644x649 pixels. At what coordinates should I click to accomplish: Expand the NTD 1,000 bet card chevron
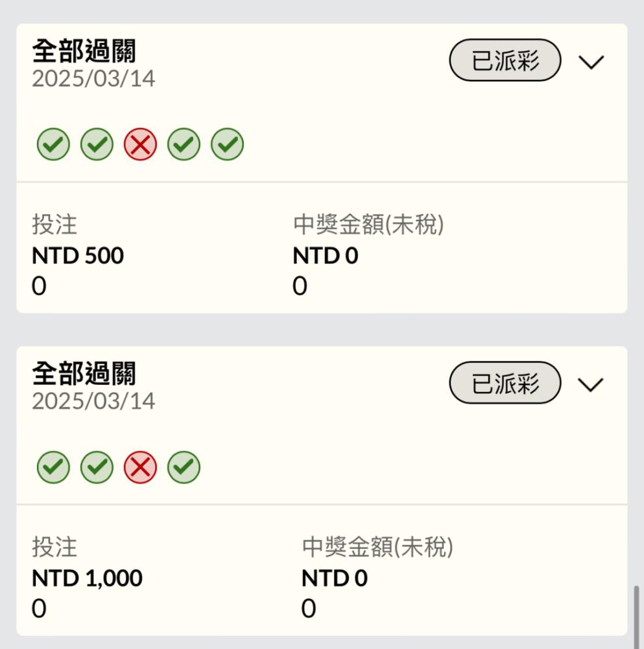pos(591,384)
